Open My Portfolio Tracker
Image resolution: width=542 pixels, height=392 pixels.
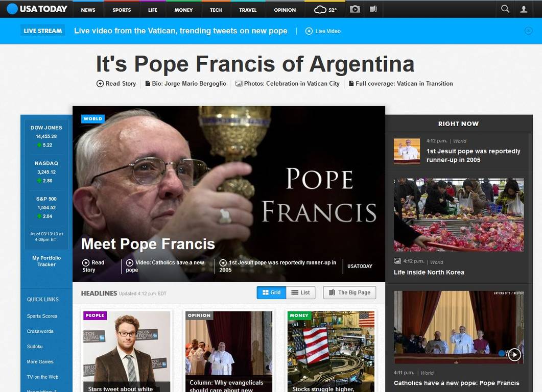pyautogui.click(x=46, y=261)
